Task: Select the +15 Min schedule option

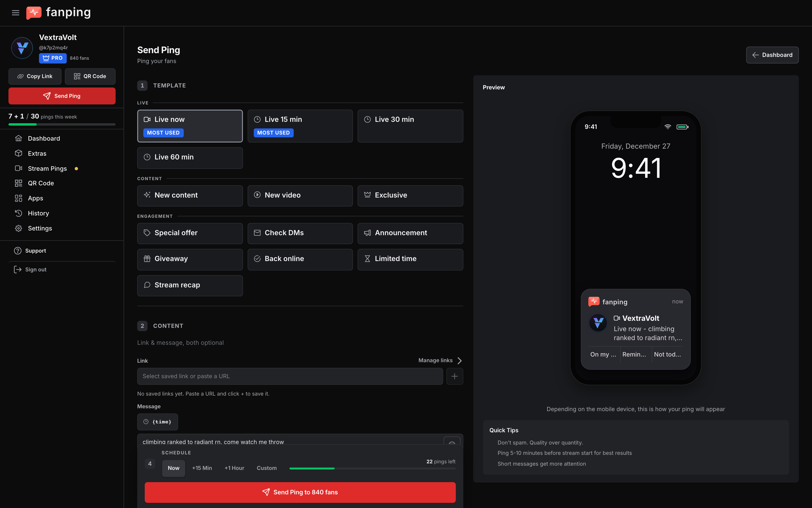Action: [x=202, y=468]
